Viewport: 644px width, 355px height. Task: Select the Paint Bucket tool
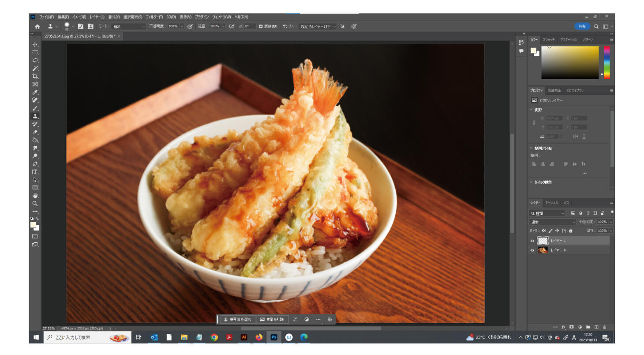point(35,140)
